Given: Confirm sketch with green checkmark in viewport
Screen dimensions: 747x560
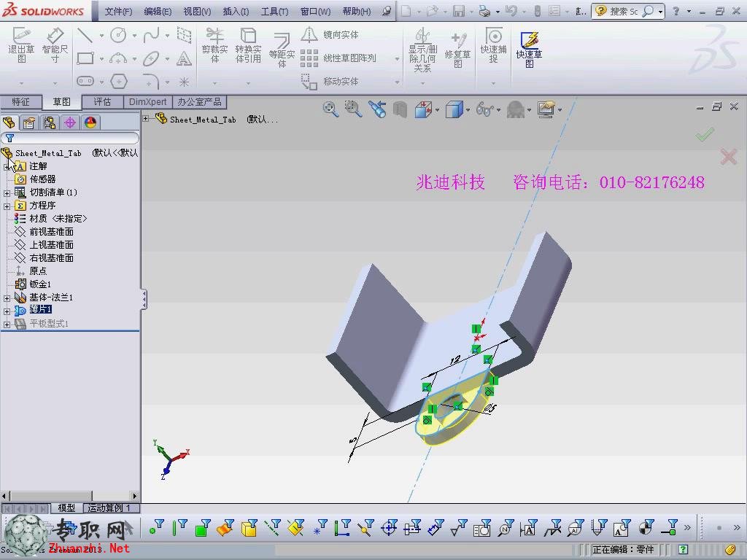Looking at the screenshot, I should [705, 135].
